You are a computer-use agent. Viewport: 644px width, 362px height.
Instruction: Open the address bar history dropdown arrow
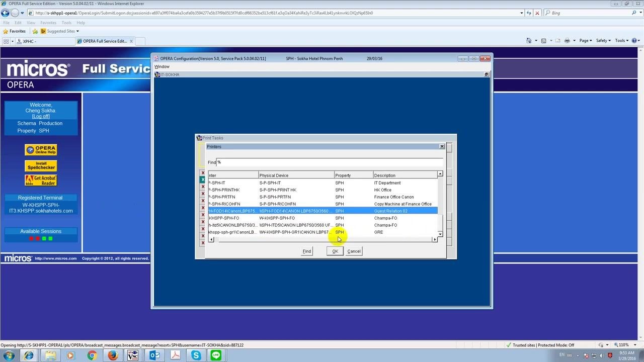(x=521, y=13)
